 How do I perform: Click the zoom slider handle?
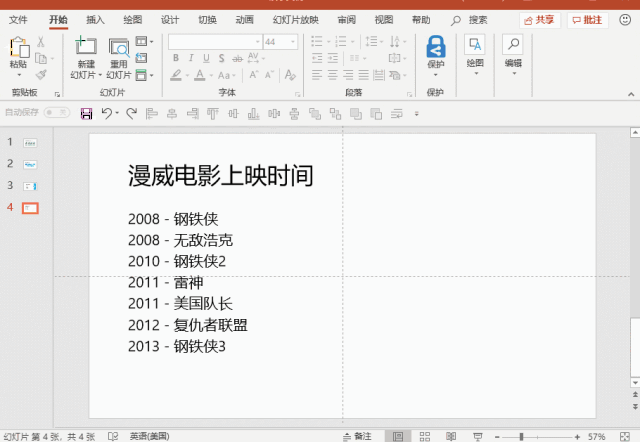[521, 437]
